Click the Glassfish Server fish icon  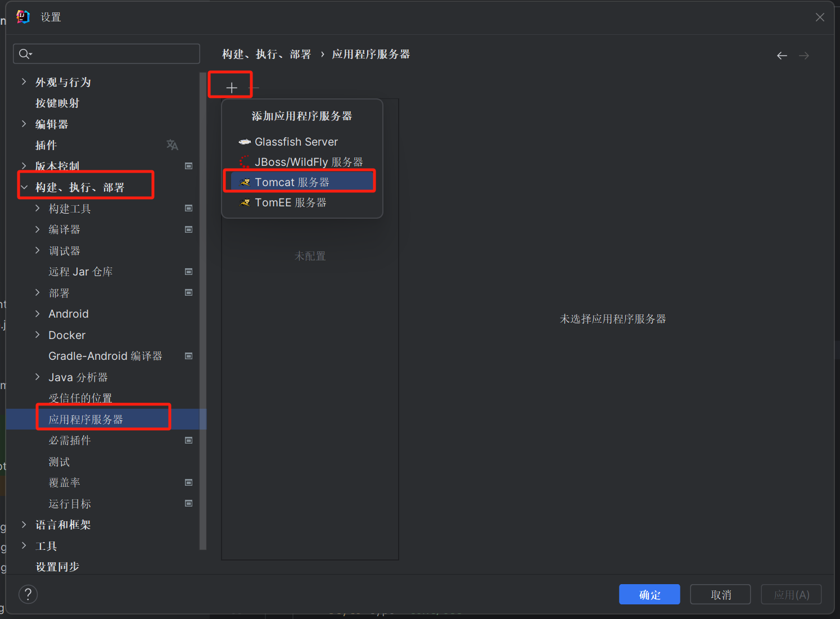point(245,142)
